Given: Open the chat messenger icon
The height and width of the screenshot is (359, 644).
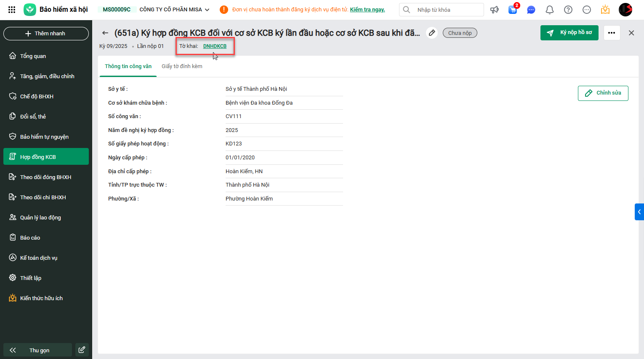Looking at the screenshot, I should click(531, 10).
